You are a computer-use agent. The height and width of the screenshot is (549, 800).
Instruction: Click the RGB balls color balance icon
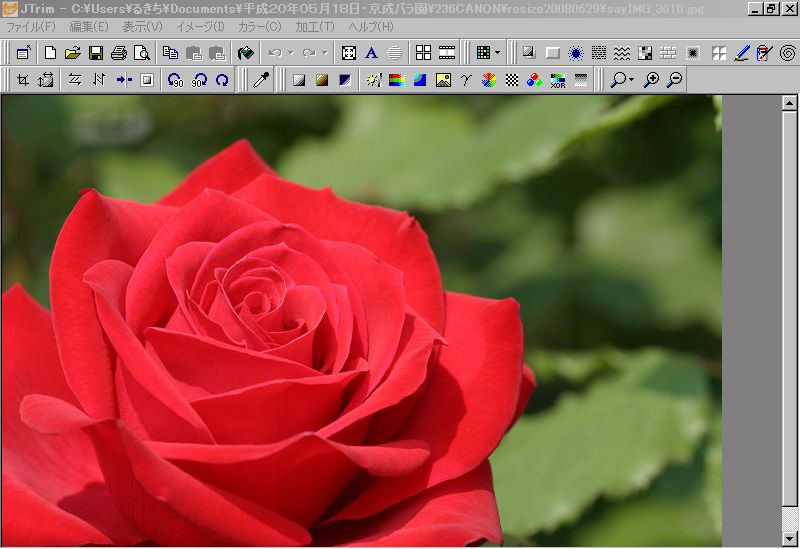(x=534, y=80)
